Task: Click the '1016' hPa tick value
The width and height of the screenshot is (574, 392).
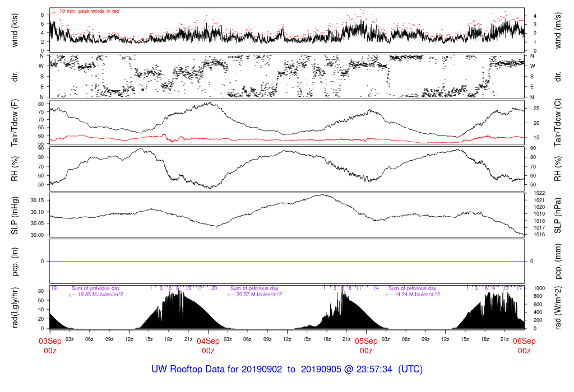Action: click(539, 235)
